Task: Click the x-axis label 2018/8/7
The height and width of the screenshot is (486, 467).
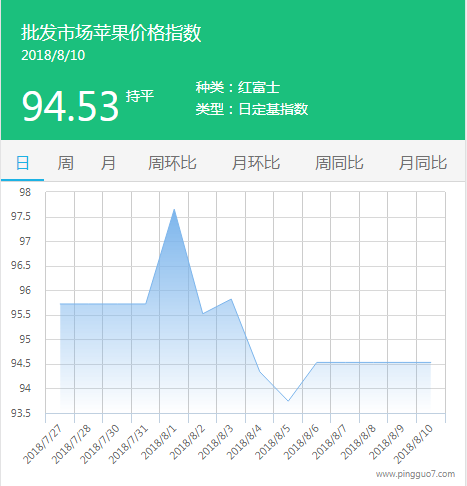Action: 330,442
